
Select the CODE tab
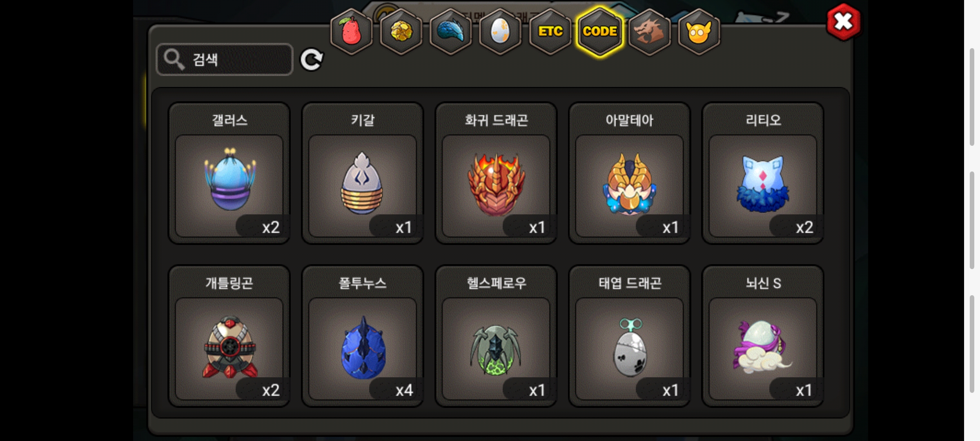tap(600, 31)
